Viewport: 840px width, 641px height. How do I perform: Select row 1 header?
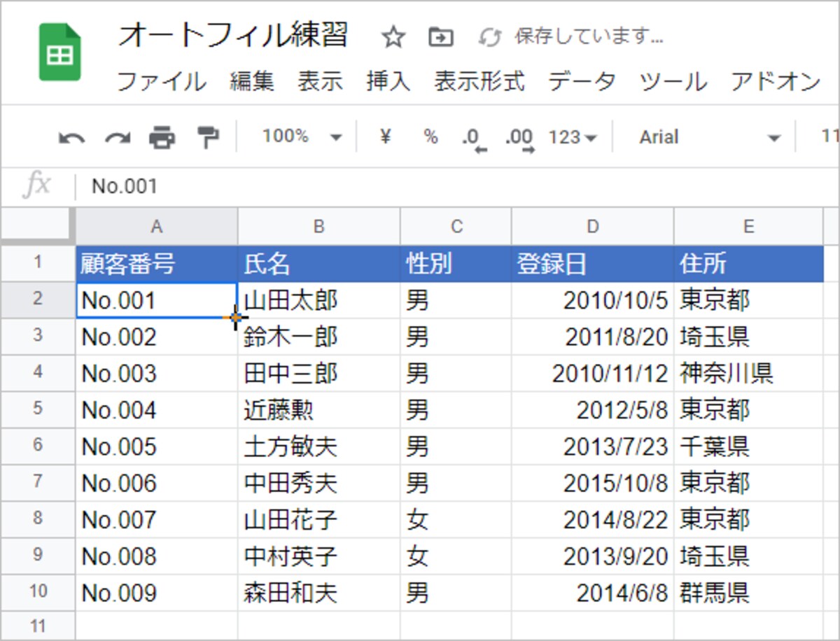(x=38, y=263)
